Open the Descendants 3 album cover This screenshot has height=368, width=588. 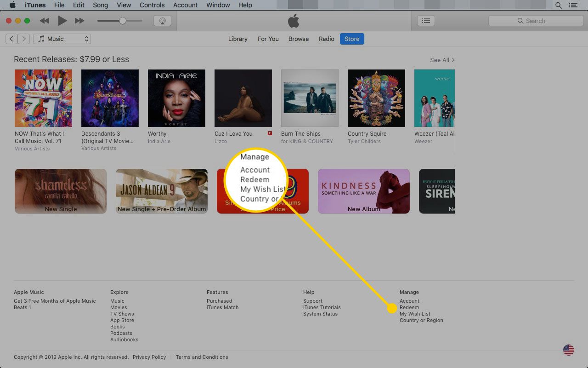(110, 98)
